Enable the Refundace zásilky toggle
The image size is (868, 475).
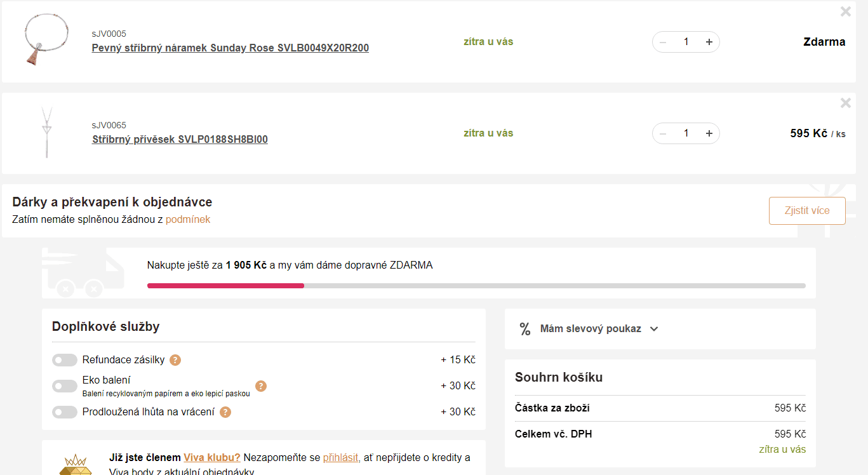point(65,360)
